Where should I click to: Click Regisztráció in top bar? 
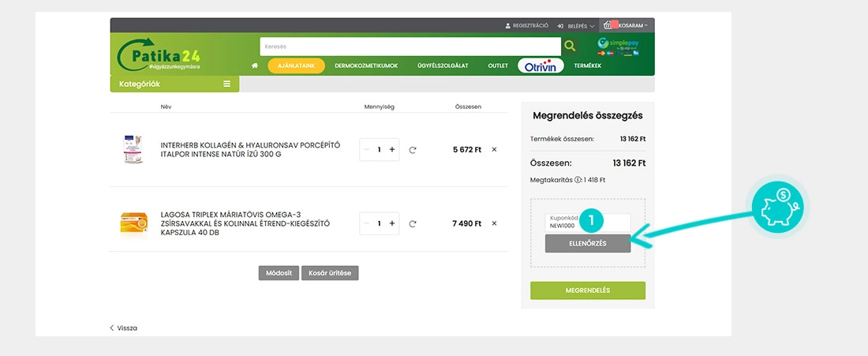[526, 25]
